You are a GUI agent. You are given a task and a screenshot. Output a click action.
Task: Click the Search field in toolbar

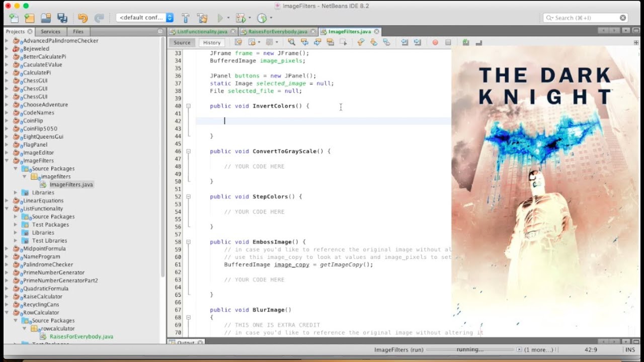click(586, 18)
